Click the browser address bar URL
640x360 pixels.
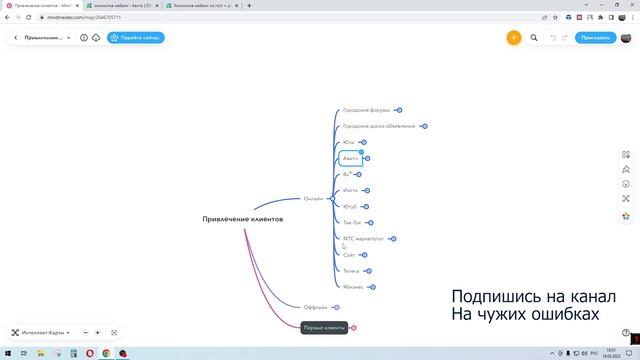pos(84,17)
